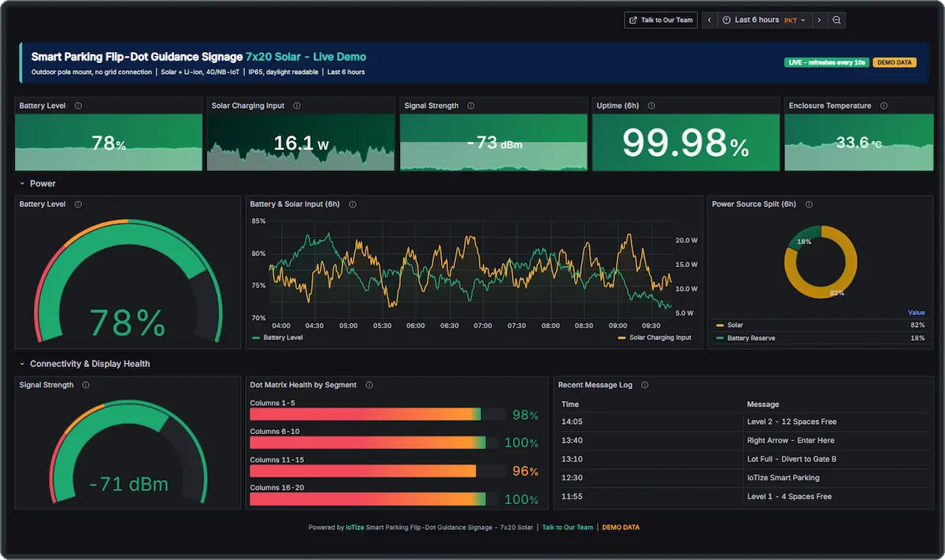Open info icon on Battery Level gauge panel
This screenshot has height=560, width=945.
coord(78,204)
